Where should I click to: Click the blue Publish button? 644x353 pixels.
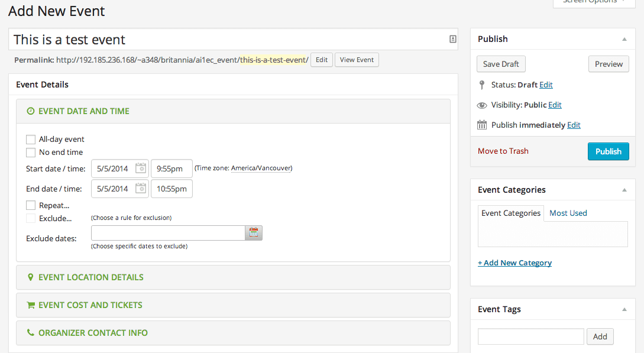pos(609,151)
